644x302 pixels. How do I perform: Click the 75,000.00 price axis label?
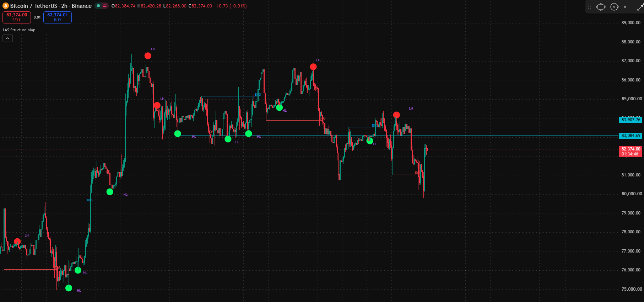[x=632, y=289]
